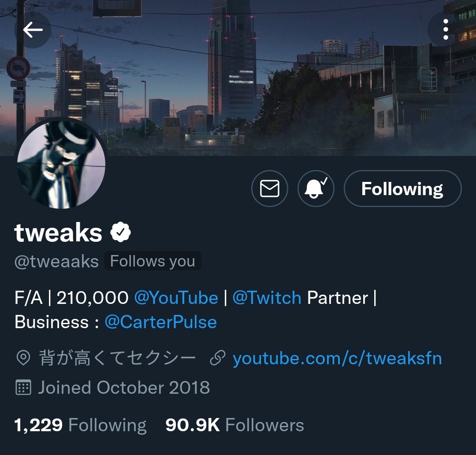Image resolution: width=476 pixels, height=455 pixels.
Task: Click the Follows you badge
Action: tap(152, 261)
